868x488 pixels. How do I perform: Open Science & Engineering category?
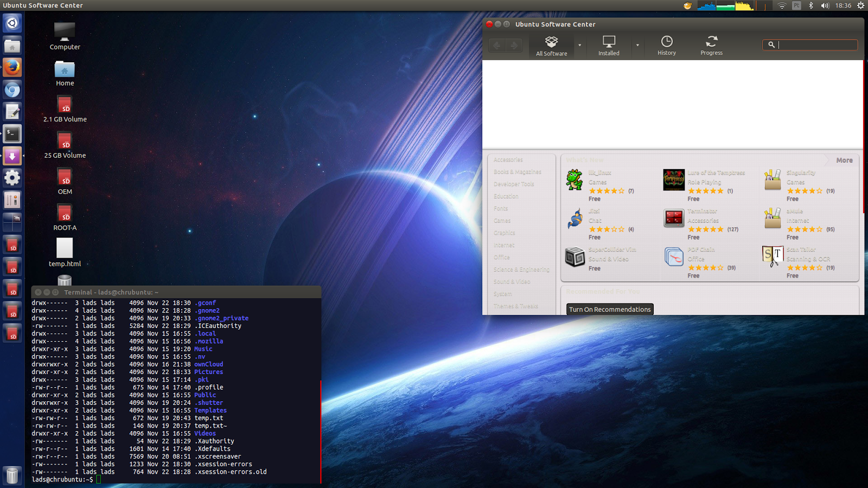click(x=521, y=270)
